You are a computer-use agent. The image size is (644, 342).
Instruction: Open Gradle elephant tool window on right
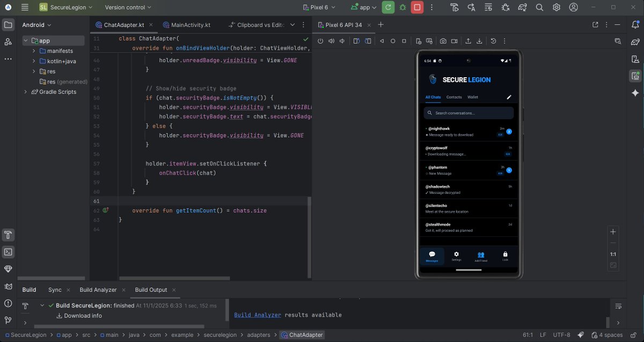pyautogui.click(x=635, y=42)
